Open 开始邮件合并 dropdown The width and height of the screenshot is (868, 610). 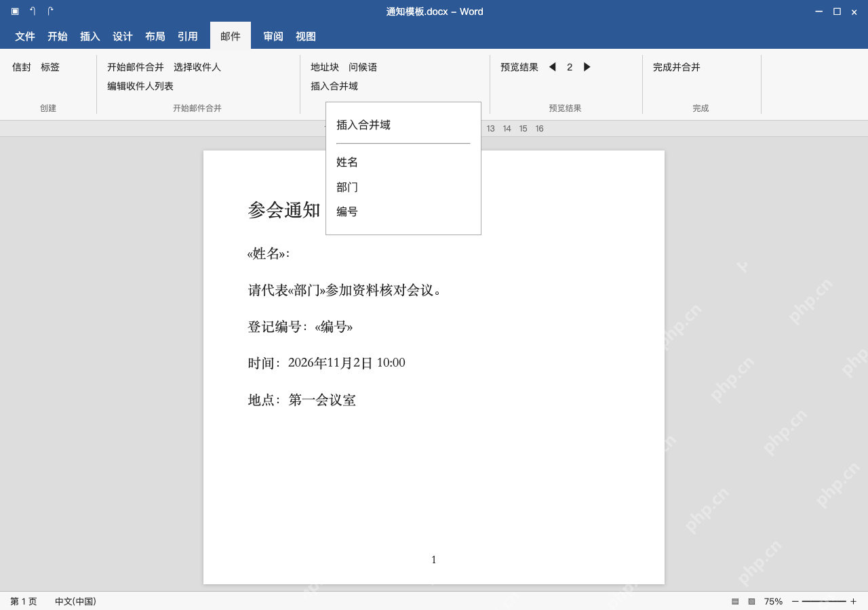136,67
